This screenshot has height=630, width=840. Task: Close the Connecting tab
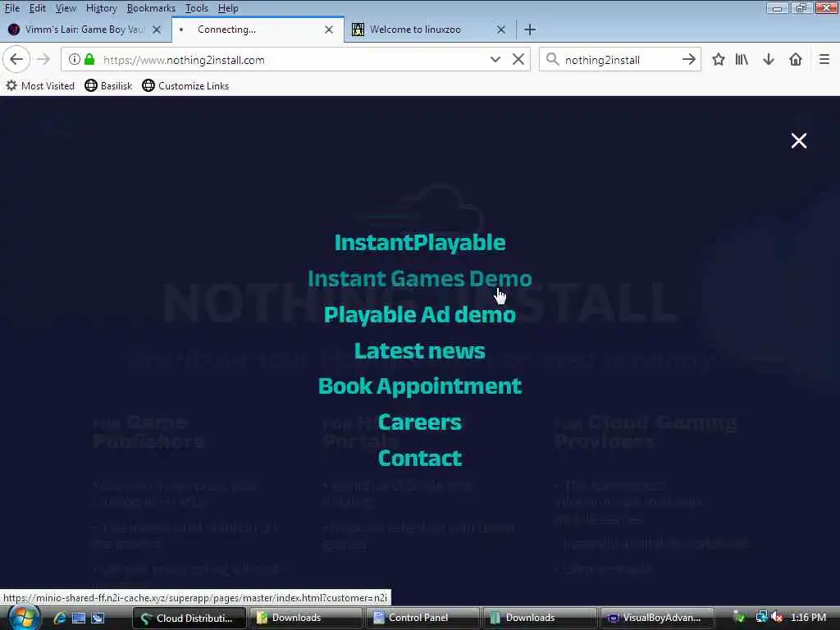[x=329, y=30]
